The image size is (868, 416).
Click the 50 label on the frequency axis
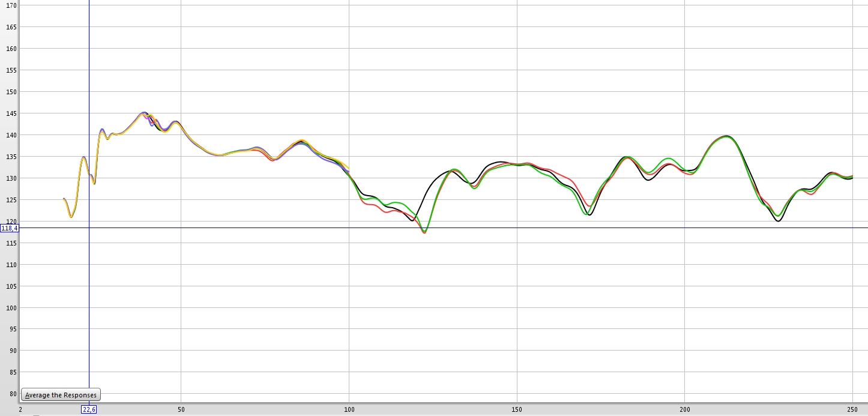click(181, 410)
